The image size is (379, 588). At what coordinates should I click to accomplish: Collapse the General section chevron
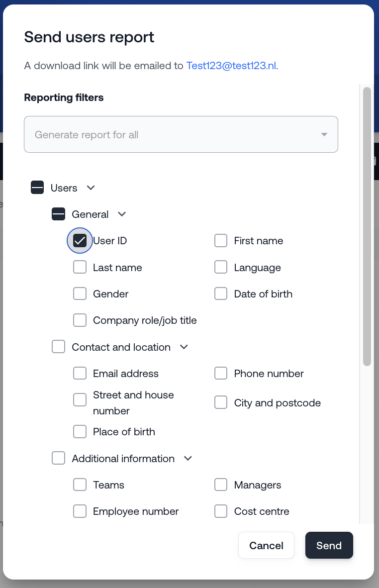pos(122,214)
